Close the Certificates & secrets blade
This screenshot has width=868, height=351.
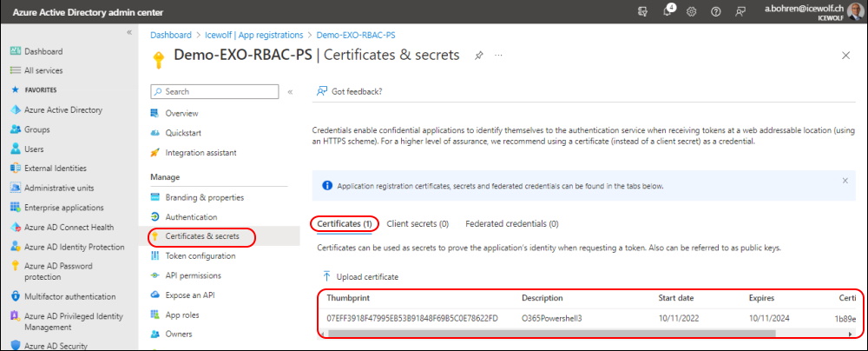coord(845,55)
